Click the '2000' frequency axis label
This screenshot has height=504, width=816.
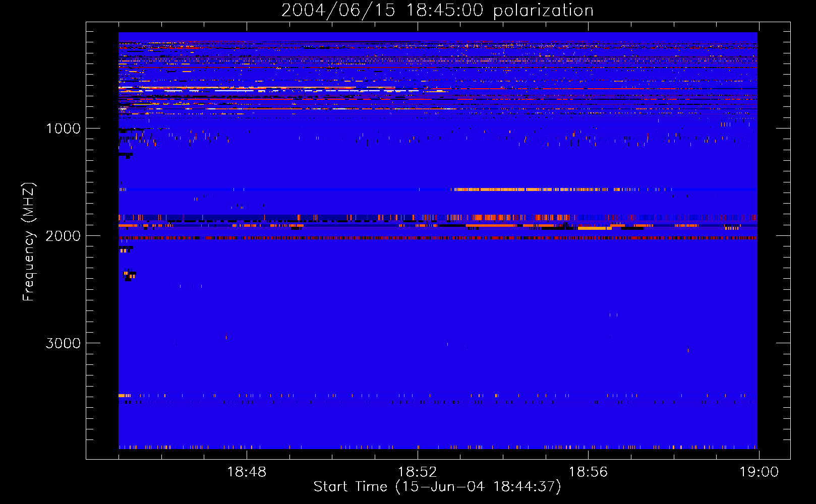(x=63, y=236)
